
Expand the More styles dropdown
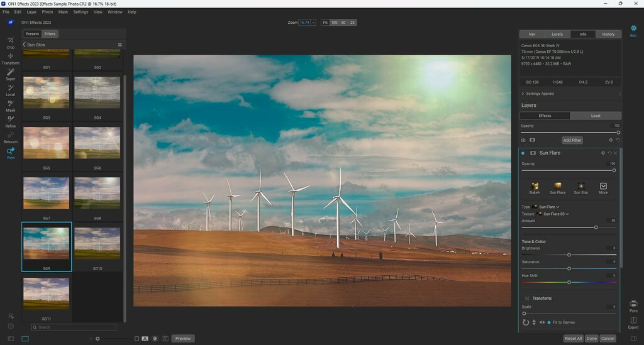click(x=603, y=189)
